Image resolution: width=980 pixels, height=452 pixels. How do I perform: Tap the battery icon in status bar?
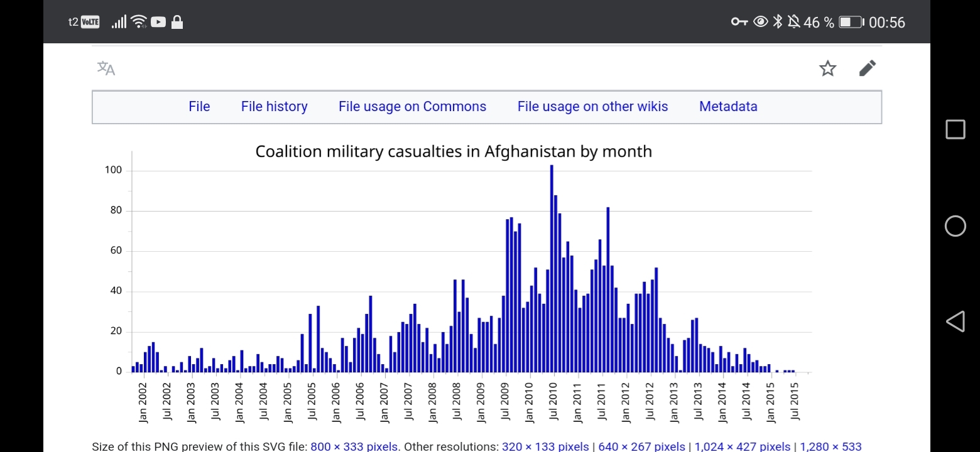coord(851,23)
